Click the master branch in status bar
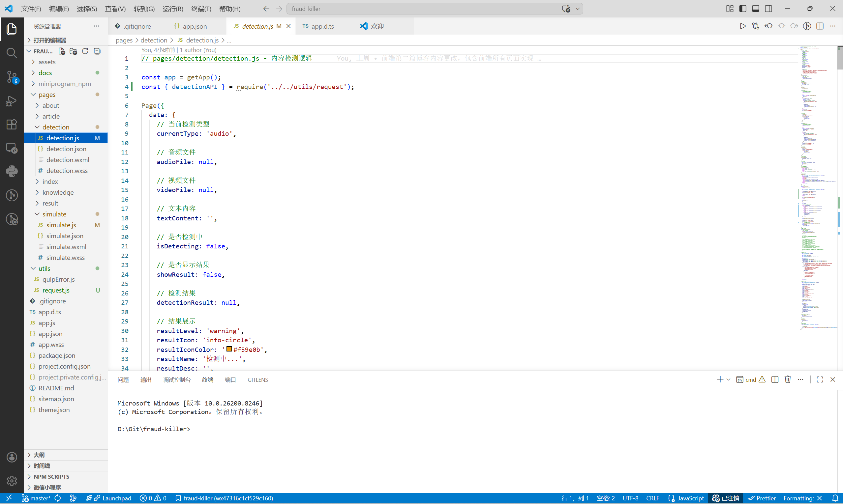This screenshot has width=843, height=504. pyautogui.click(x=36, y=498)
